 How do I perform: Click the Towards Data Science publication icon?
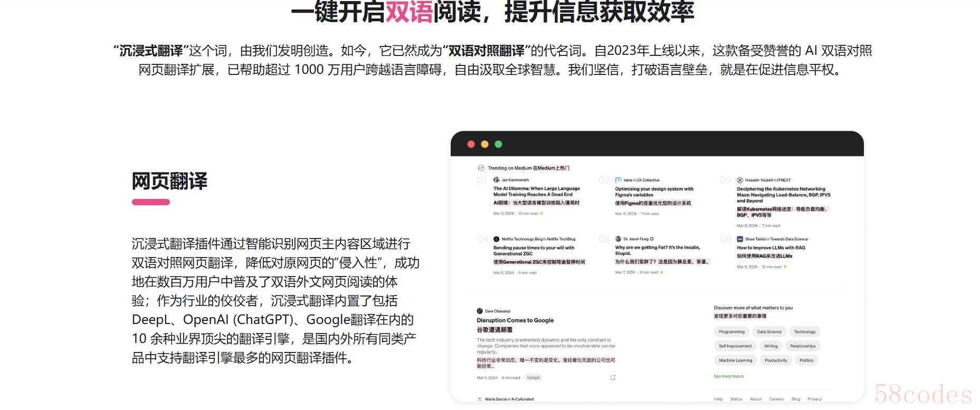(740, 239)
